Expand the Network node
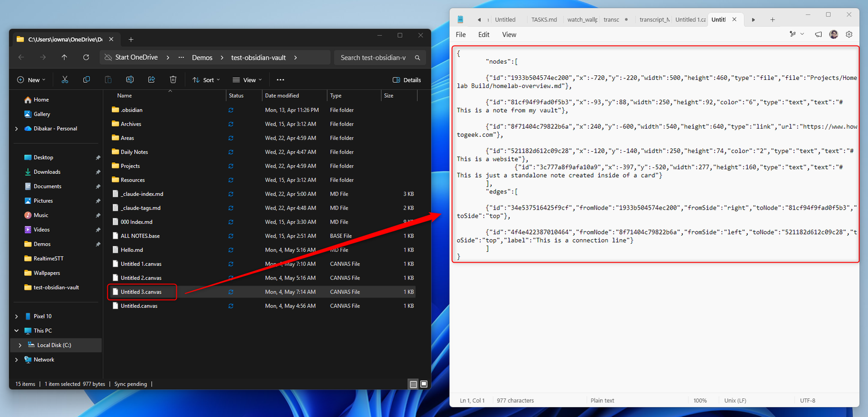The width and height of the screenshot is (868, 417). (16, 360)
